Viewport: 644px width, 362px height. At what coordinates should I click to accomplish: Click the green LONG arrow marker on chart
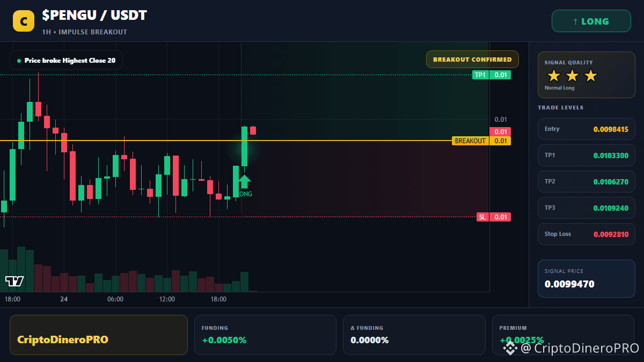[x=244, y=181]
